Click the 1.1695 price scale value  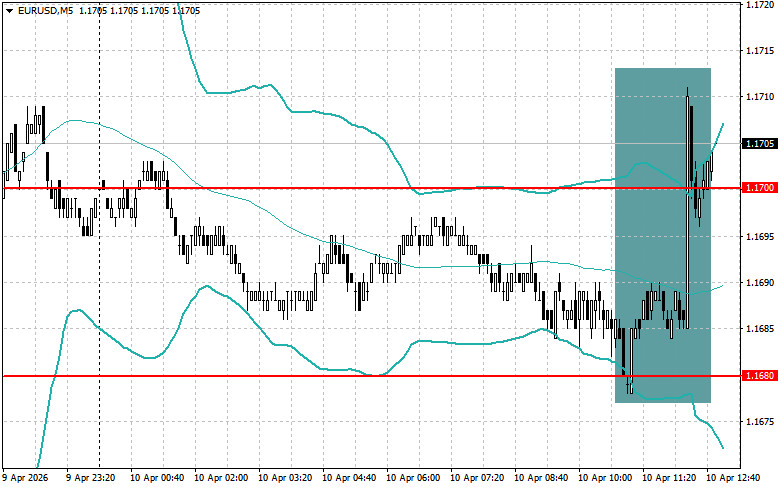(760, 236)
